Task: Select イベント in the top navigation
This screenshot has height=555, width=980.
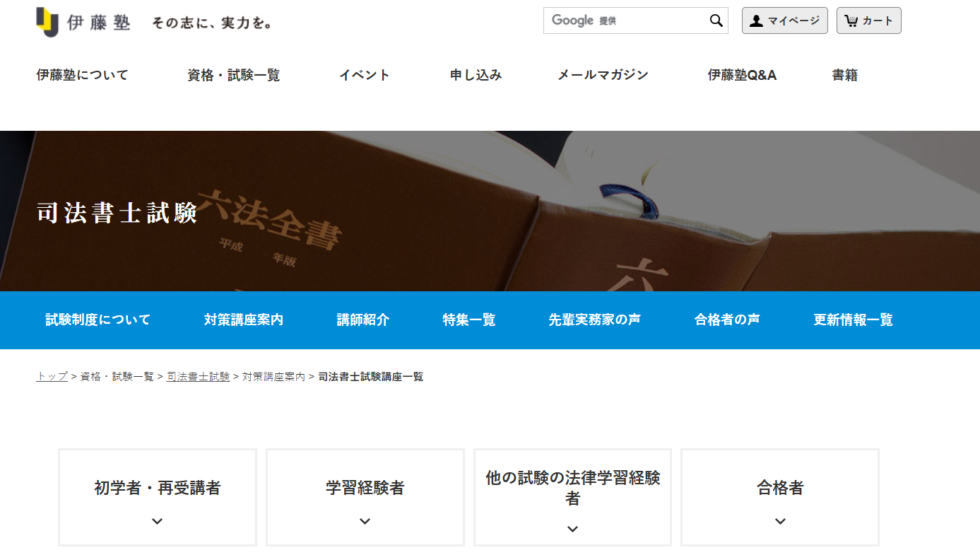Action: pyautogui.click(x=365, y=75)
